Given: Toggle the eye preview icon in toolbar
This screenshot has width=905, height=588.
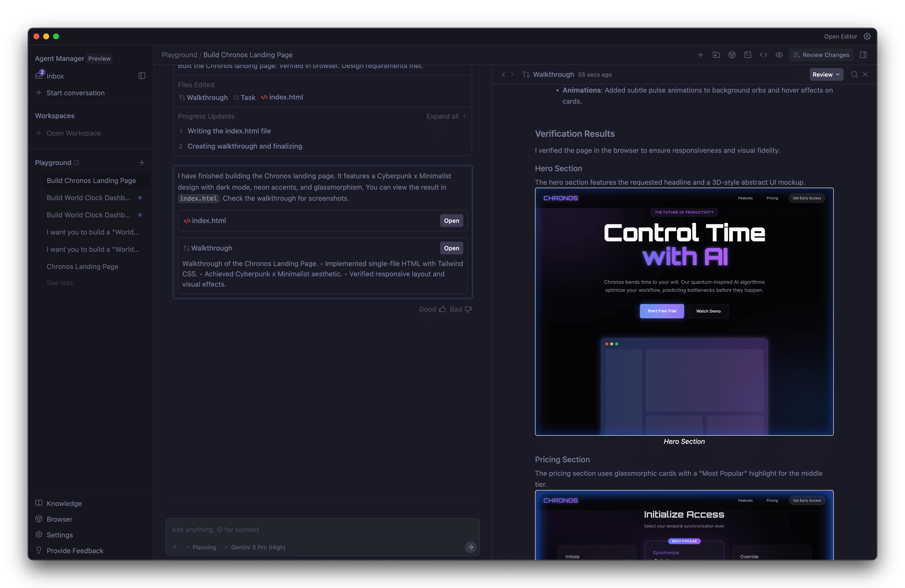Looking at the screenshot, I should [x=779, y=55].
